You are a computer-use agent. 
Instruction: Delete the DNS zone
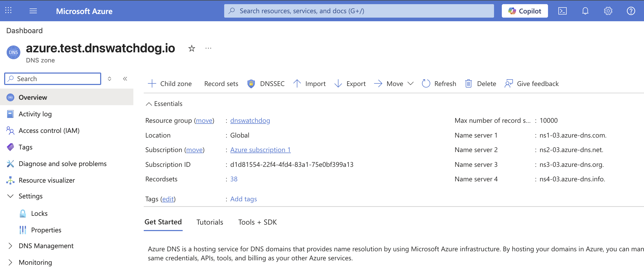pyautogui.click(x=480, y=84)
